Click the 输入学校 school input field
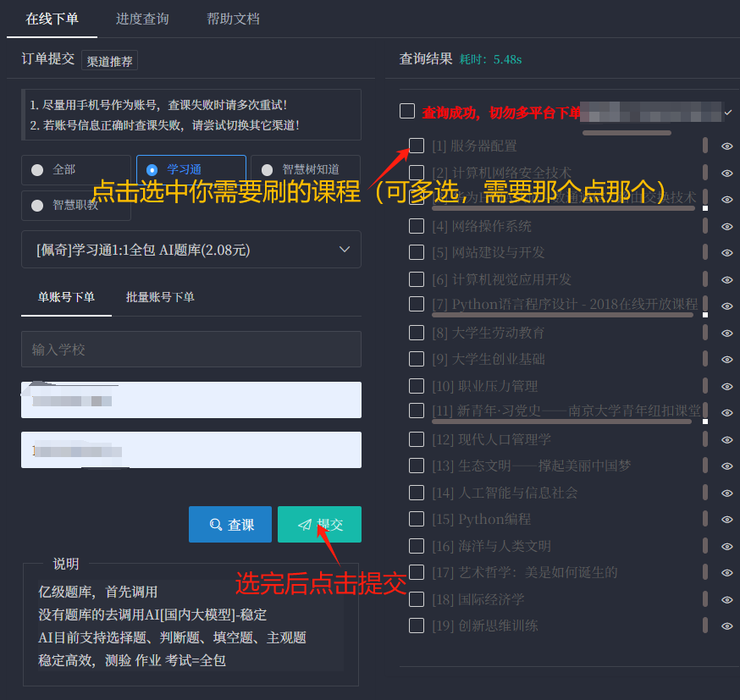Screen dimensions: 740x700 pyautogui.click(x=191, y=349)
